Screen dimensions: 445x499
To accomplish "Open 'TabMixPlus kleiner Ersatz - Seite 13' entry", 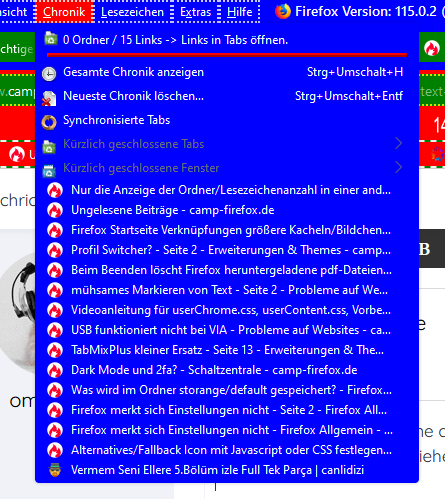I will tap(227, 350).
